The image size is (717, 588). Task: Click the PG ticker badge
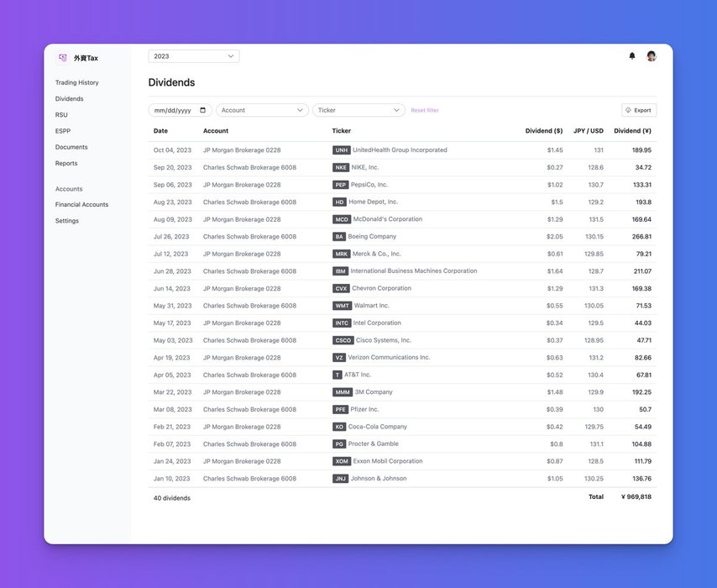tap(339, 444)
